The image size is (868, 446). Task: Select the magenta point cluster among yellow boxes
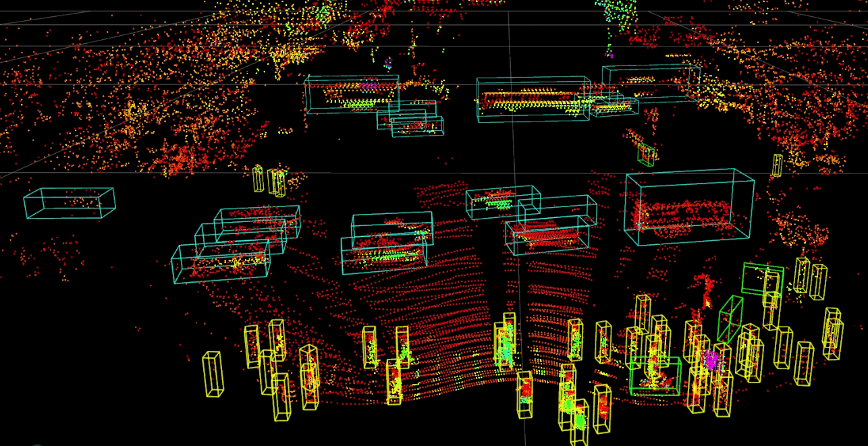pos(710,359)
